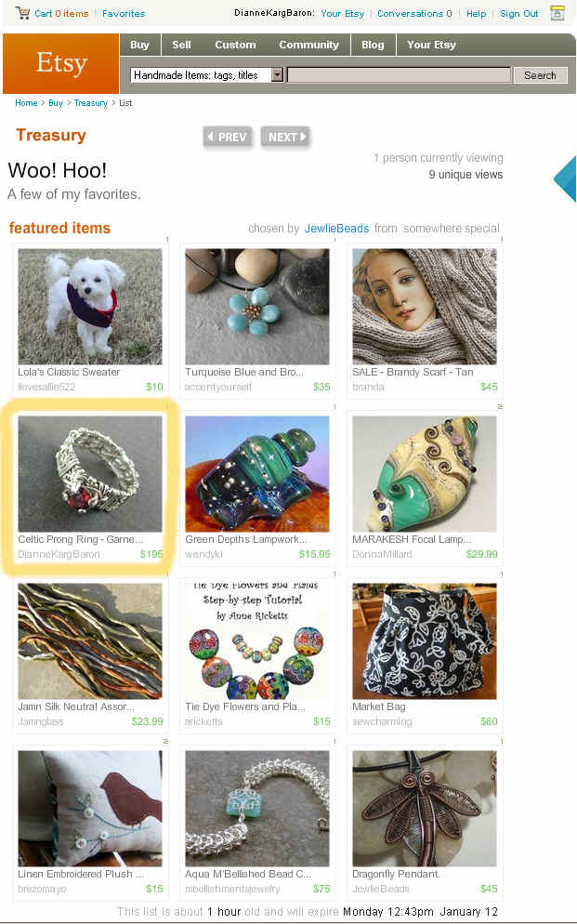The image size is (577, 924).
Task: Click the blue arrow at right edge
Action: [565, 179]
